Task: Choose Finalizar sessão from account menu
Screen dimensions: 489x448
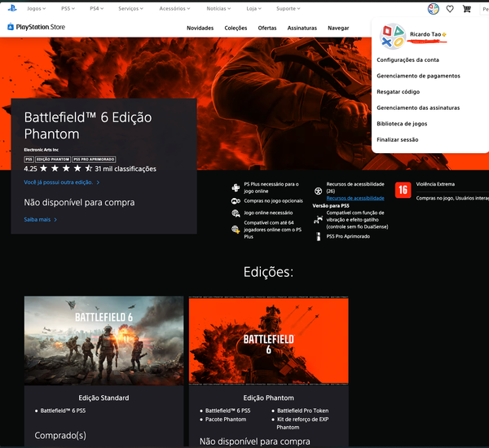Action: tap(397, 139)
